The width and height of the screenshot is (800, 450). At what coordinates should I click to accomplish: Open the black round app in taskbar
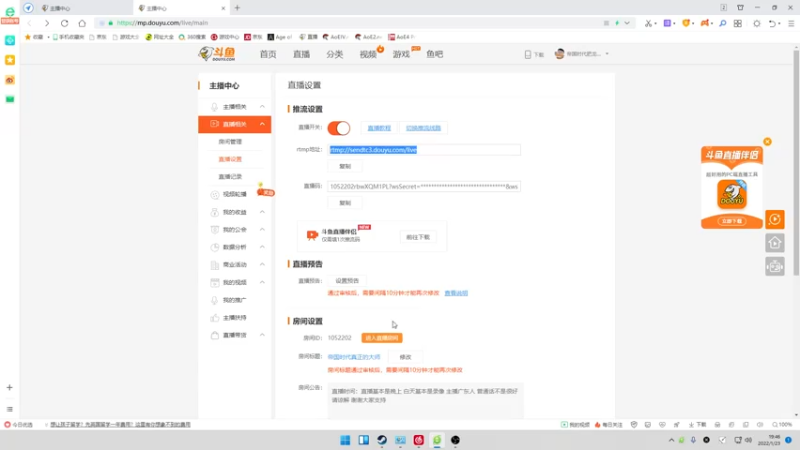tap(455, 440)
